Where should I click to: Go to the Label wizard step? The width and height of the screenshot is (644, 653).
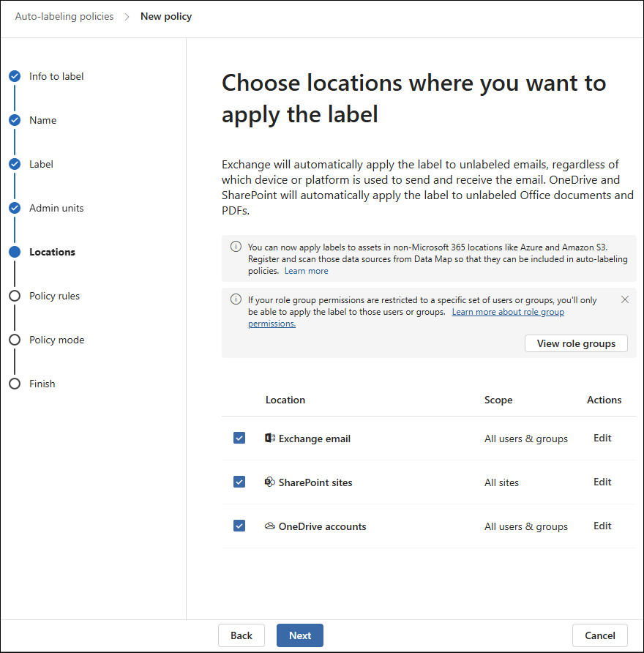[x=41, y=164]
